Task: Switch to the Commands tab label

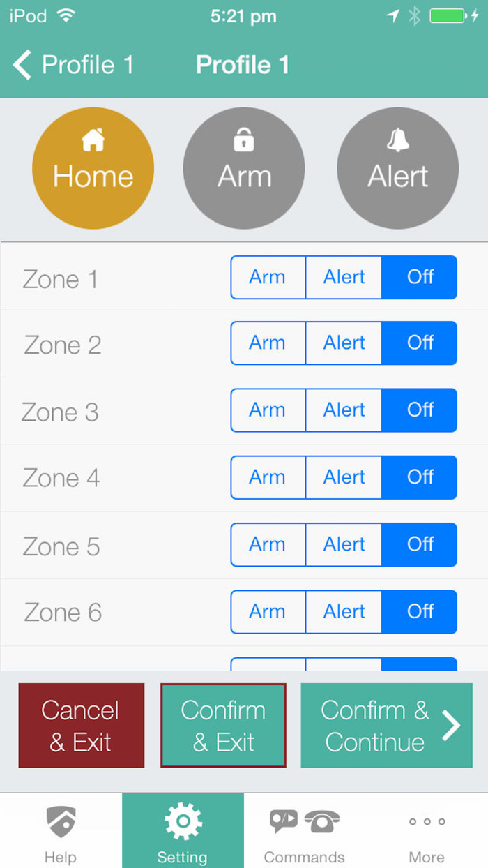Action: pos(304,857)
